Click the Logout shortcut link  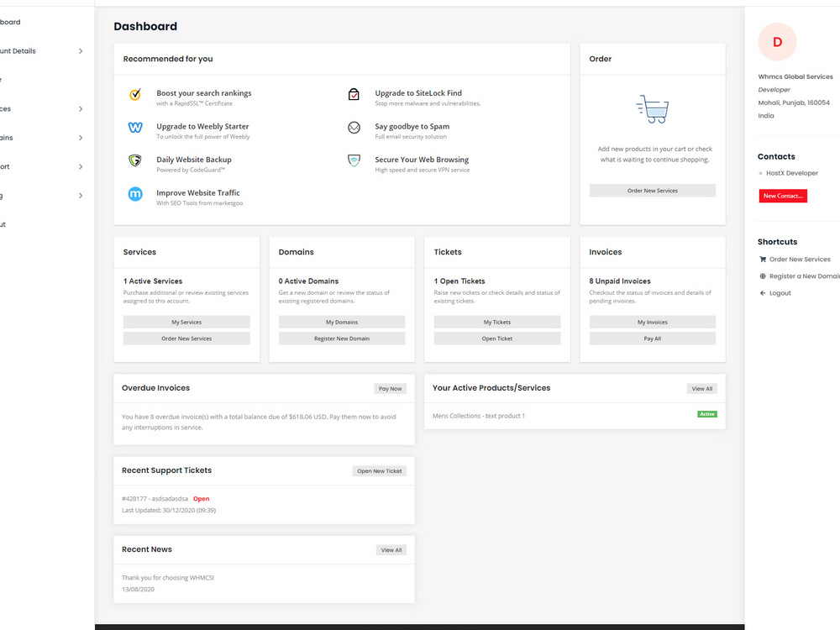click(780, 293)
